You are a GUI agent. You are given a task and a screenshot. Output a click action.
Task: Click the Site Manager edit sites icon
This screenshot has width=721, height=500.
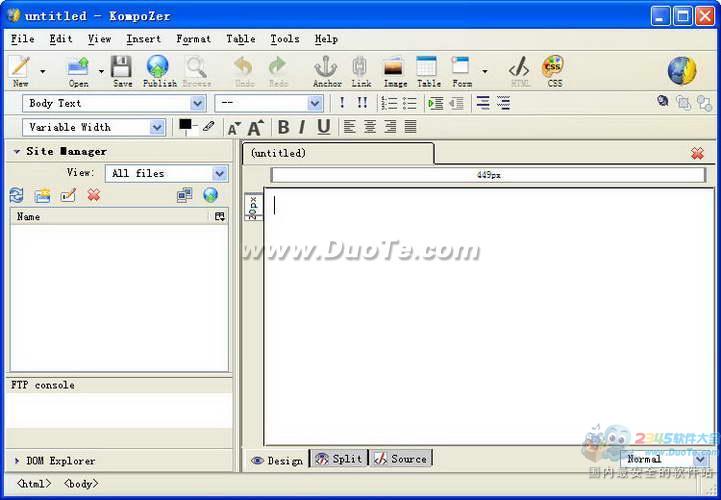(184, 195)
